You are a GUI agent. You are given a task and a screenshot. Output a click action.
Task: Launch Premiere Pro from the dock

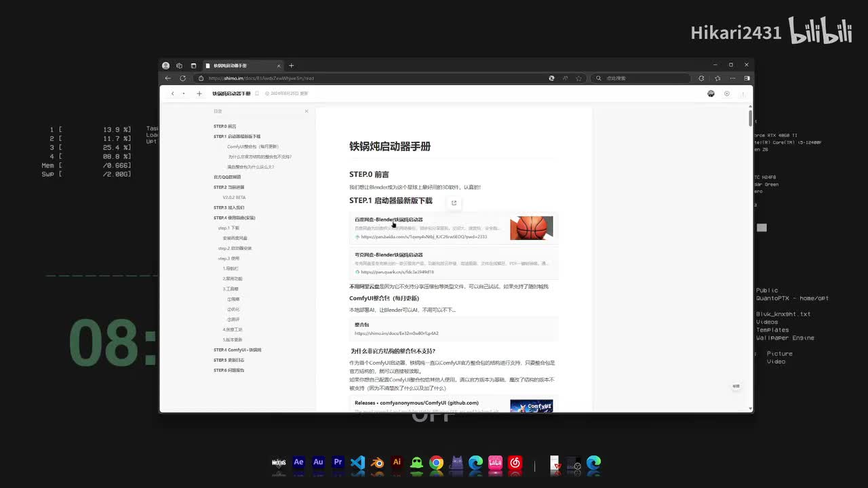(338, 463)
